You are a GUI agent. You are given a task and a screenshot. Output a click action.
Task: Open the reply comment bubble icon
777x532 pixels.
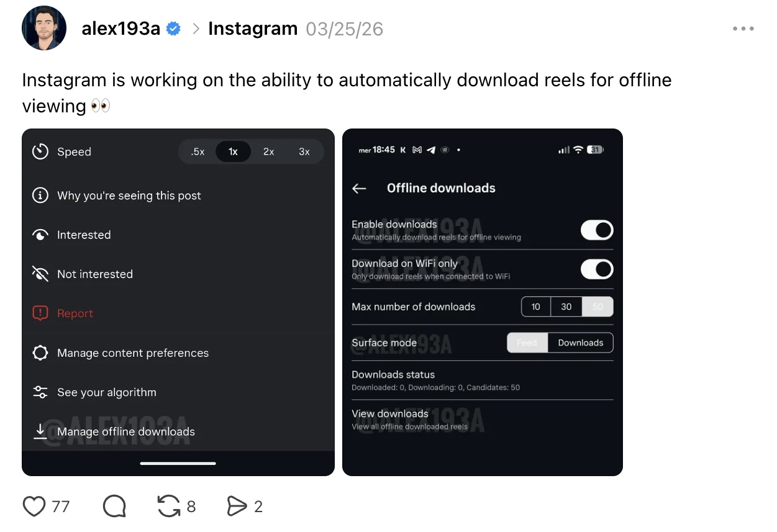(114, 507)
